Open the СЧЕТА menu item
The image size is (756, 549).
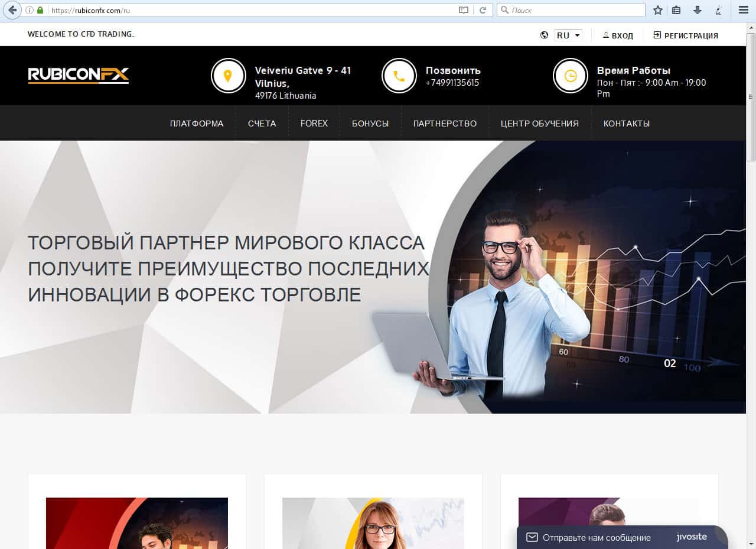[262, 124]
